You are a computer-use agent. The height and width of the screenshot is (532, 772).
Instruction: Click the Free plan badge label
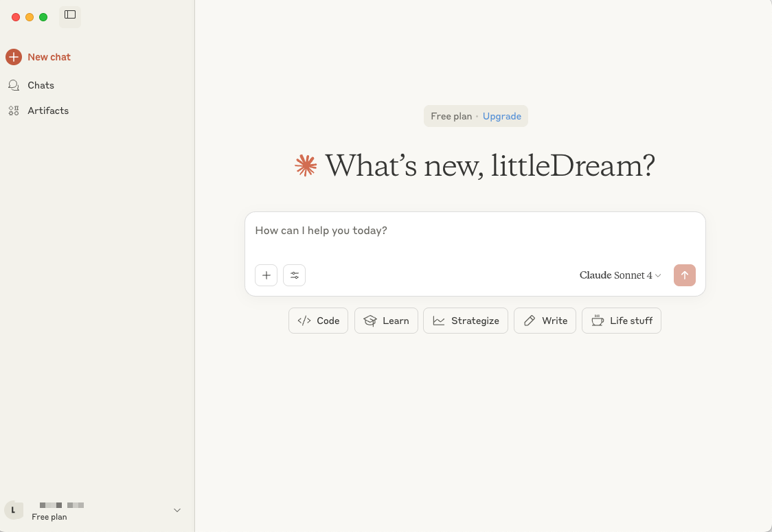coord(451,116)
